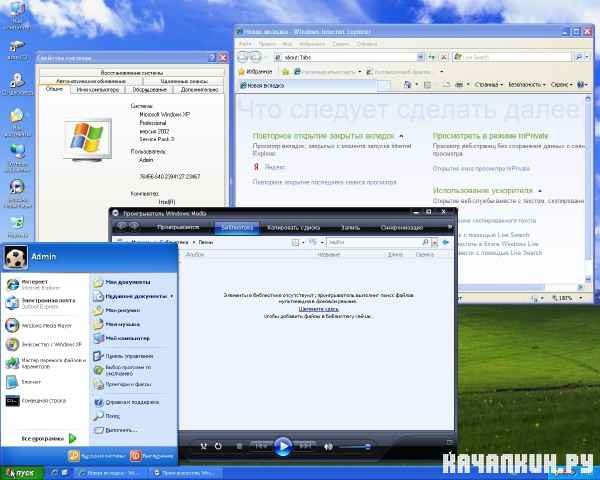Open Мои документы in Start menu

click(x=133, y=282)
